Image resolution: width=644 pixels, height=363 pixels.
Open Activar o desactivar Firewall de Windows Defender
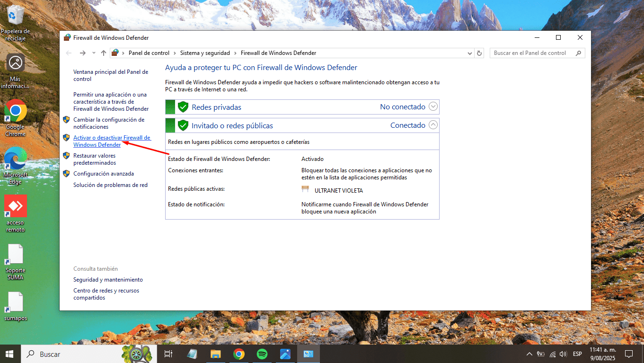point(112,141)
